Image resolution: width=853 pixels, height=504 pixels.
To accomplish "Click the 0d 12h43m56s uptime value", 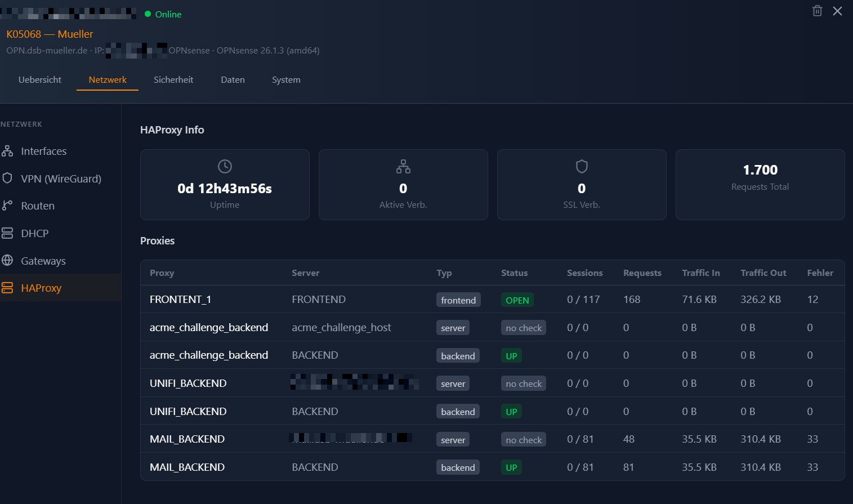I will pyautogui.click(x=225, y=189).
